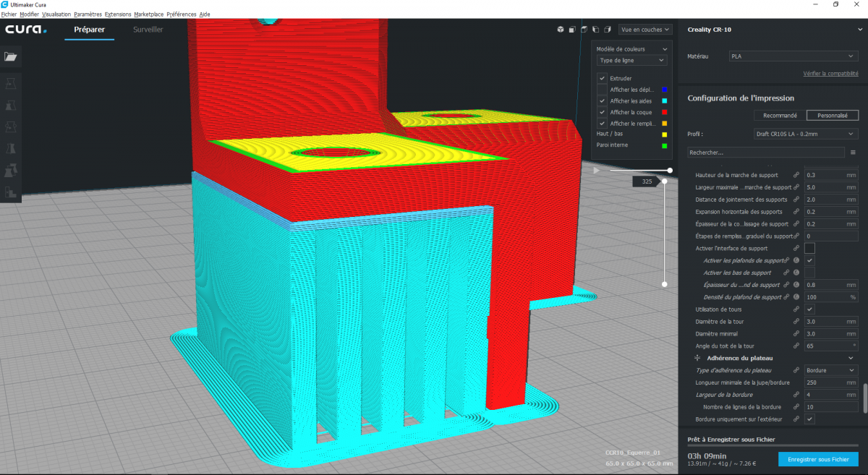
Task: Click link icon for Distance de jointement des supports
Action: [x=796, y=200]
